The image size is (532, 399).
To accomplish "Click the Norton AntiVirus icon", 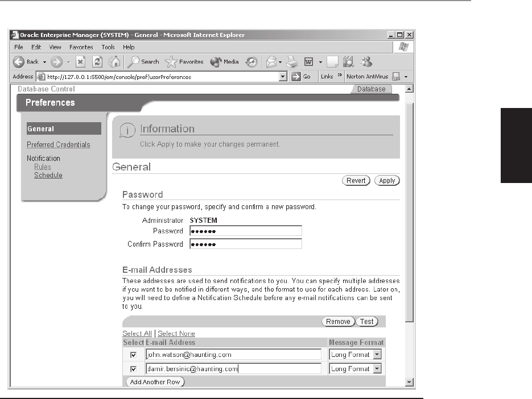I will [x=395, y=77].
